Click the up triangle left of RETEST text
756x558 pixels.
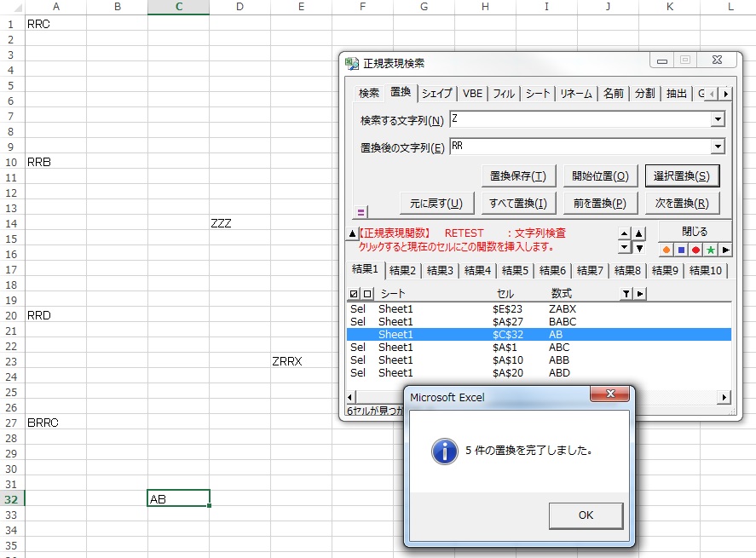[x=352, y=233]
